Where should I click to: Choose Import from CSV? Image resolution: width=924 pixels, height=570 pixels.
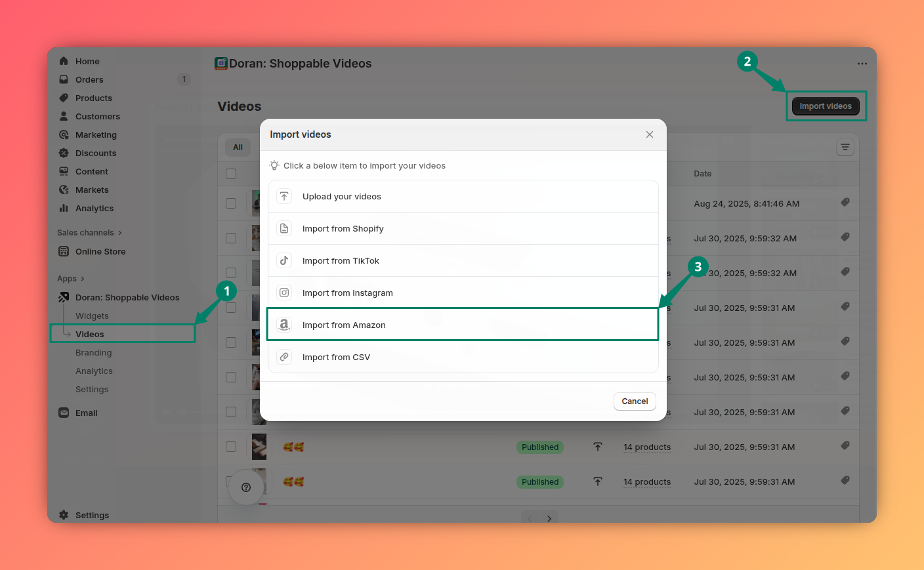[463, 357]
